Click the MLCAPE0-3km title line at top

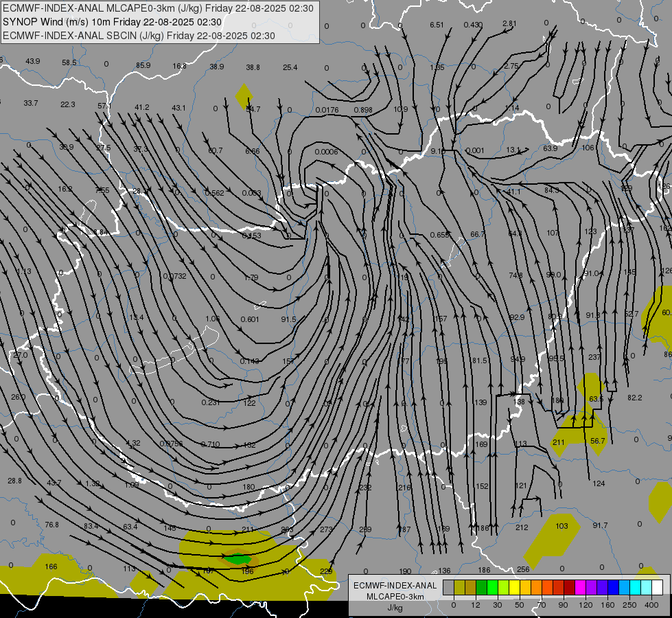click(x=158, y=8)
